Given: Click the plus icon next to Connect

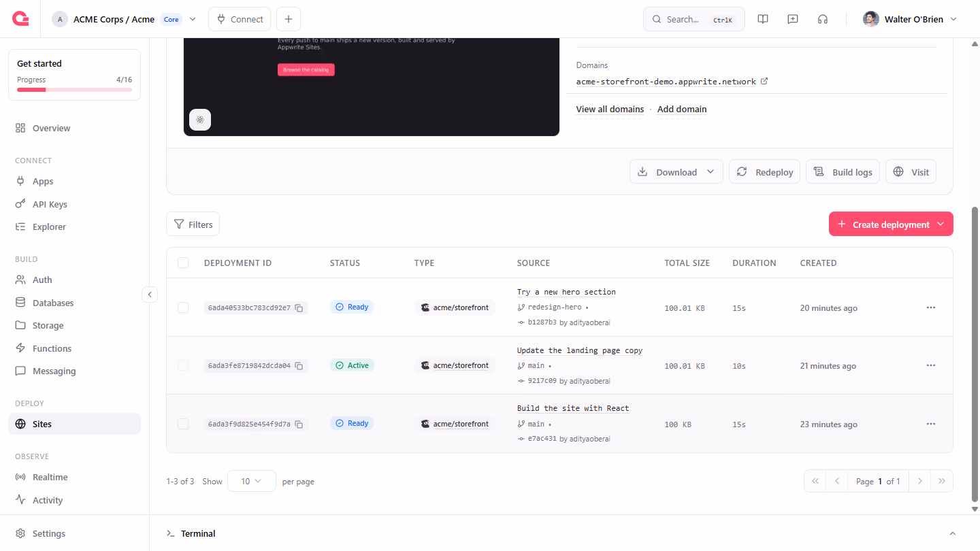Looking at the screenshot, I should point(289,19).
